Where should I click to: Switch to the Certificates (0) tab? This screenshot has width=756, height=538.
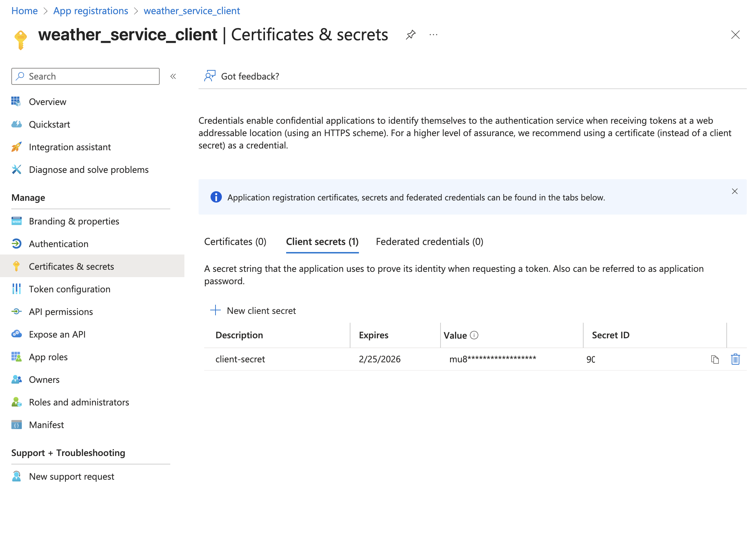coord(235,241)
